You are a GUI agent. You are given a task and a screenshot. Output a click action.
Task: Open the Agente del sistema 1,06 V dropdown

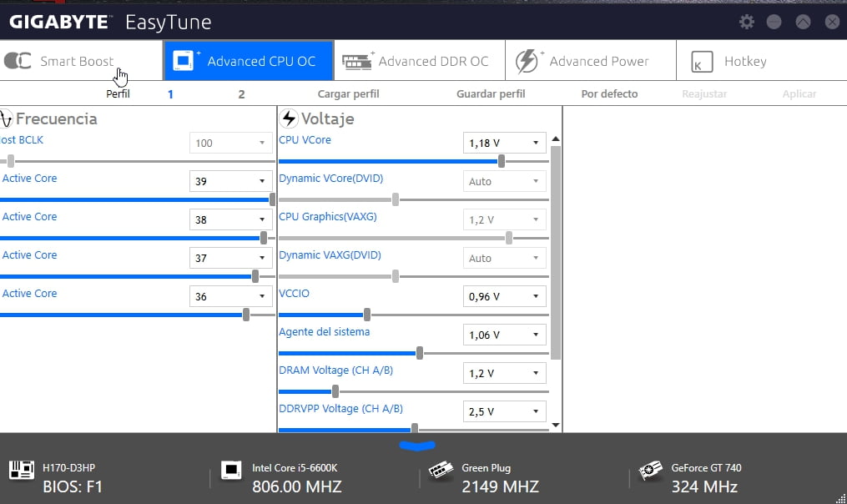[505, 335]
